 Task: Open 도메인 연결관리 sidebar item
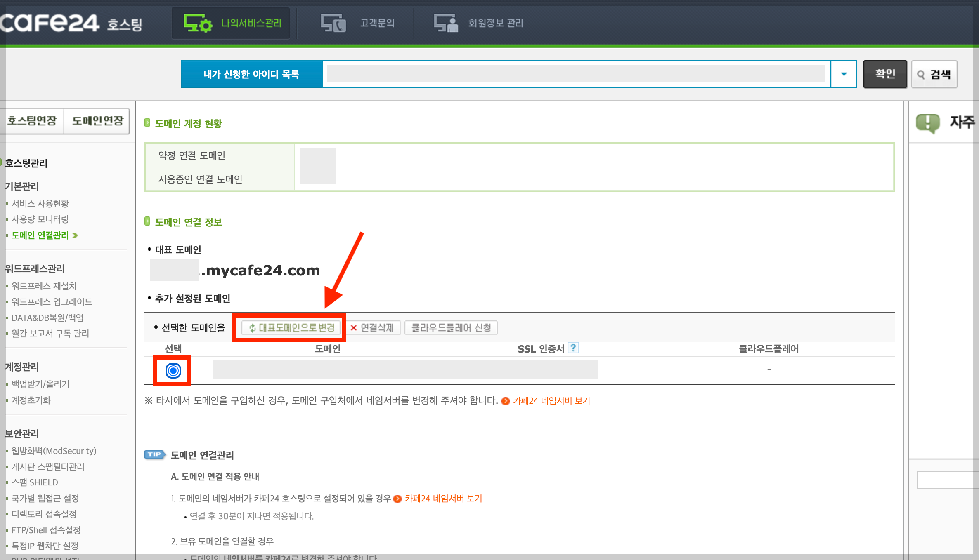tap(40, 235)
